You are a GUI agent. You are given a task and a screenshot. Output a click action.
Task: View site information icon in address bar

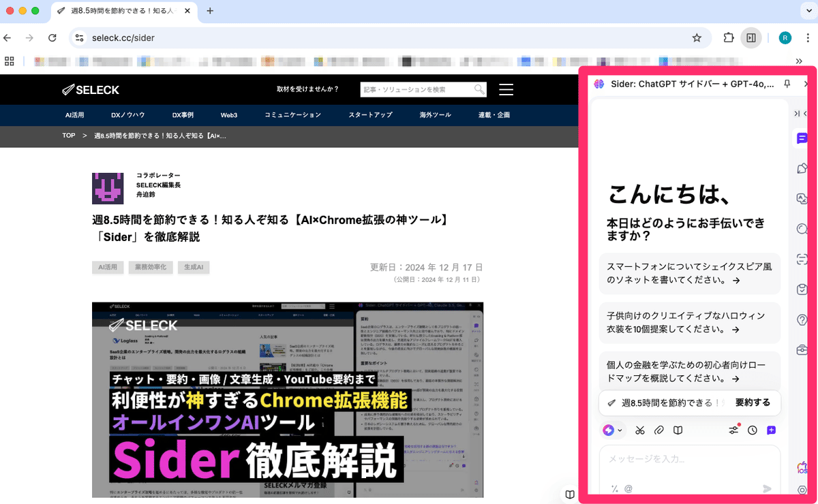(80, 38)
